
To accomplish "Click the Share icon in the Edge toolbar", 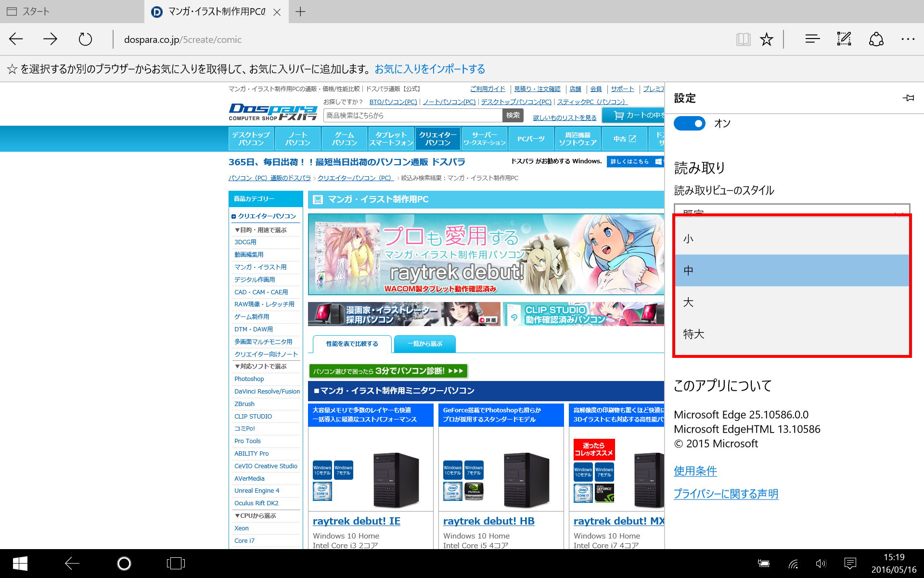I will 876,39.
